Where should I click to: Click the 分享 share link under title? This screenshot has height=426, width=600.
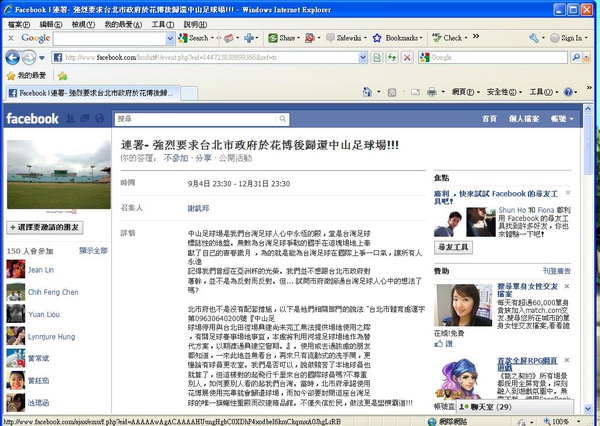203,158
